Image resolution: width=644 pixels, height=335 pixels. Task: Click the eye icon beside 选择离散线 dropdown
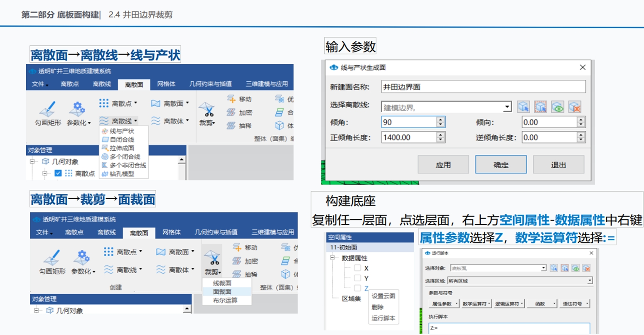(x=558, y=107)
